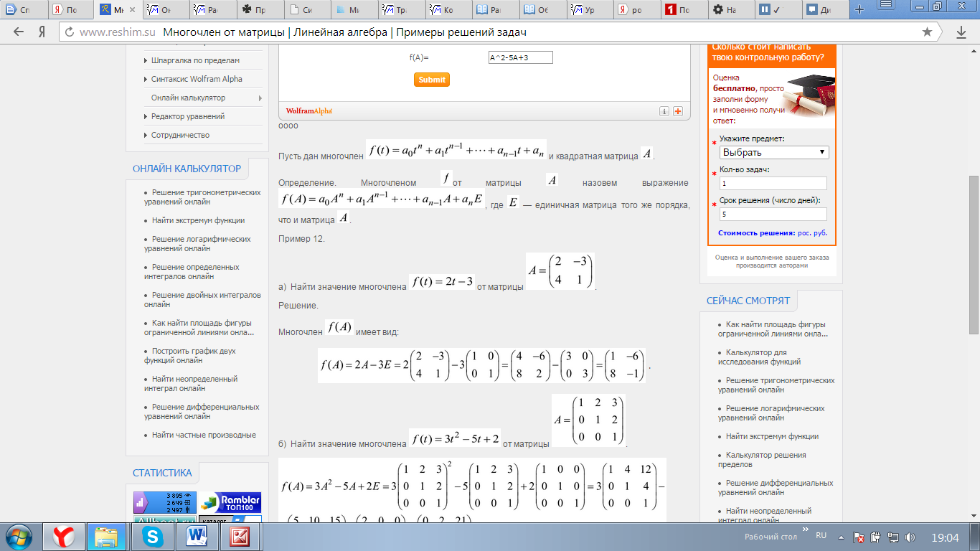Open downloads with the arrow icon

tap(961, 32)
